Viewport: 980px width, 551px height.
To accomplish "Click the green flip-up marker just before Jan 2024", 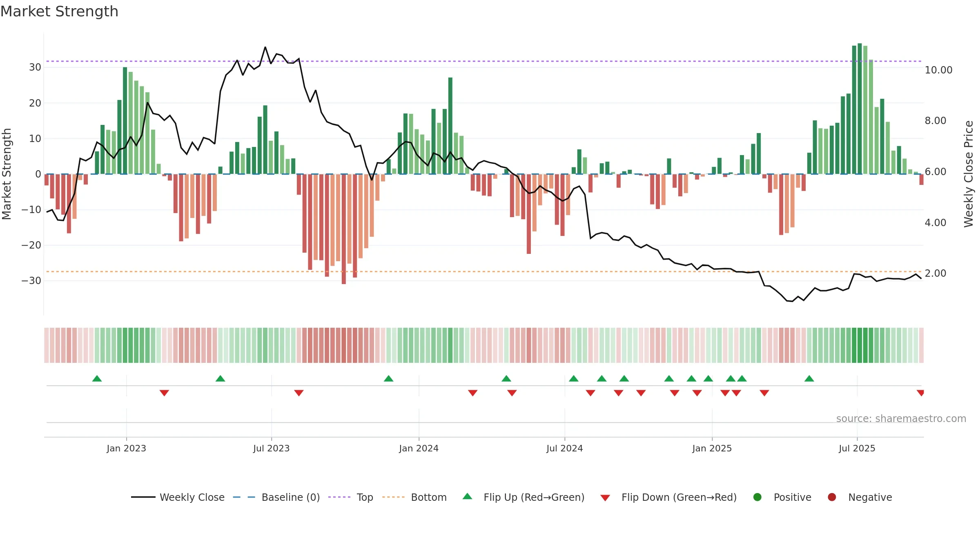I will pyautogui.click(x=389, y=378).
